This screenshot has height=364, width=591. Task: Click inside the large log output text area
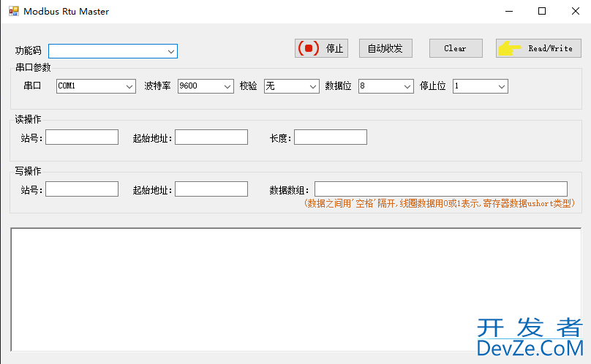click(x=296, y=289)
